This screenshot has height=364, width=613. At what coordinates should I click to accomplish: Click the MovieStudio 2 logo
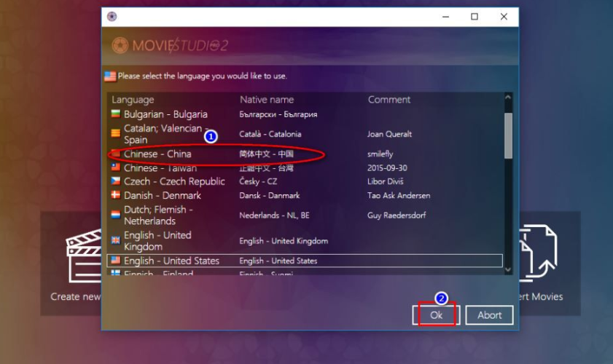tap(170, 45)
